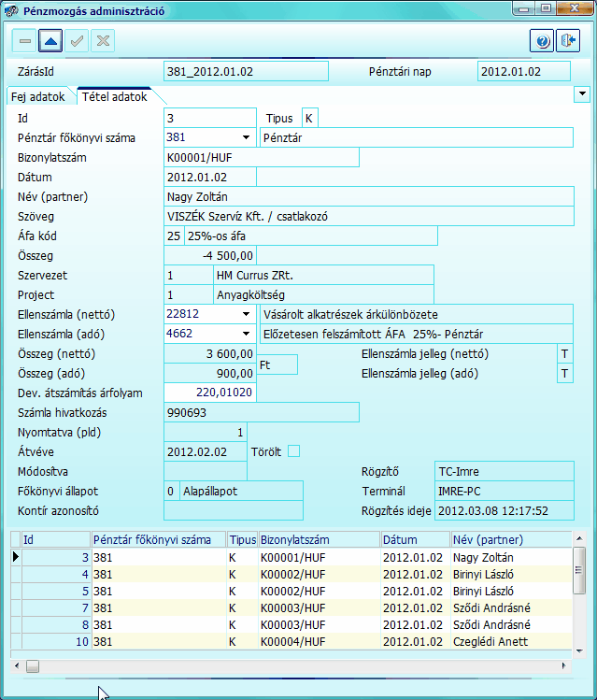597x700 pixels.
Task: Click the Szervezet name HM Currus ZRt.
Action: click(x=323, y=276)
